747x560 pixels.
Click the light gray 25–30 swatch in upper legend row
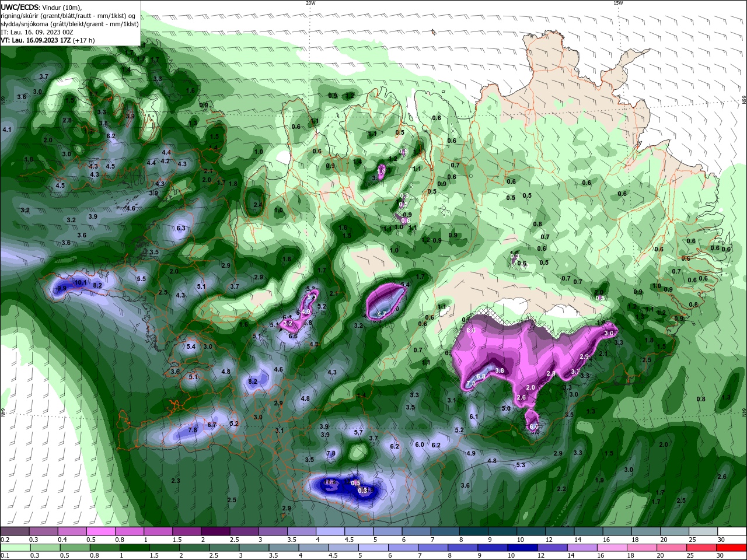click(x=703, y=531)
